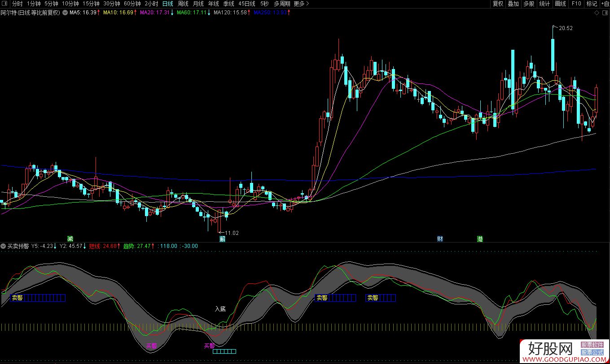Viewport: 610px width, 364px height.
Task: Select the 10分钟 period
Action: click(x=70, y=4)
